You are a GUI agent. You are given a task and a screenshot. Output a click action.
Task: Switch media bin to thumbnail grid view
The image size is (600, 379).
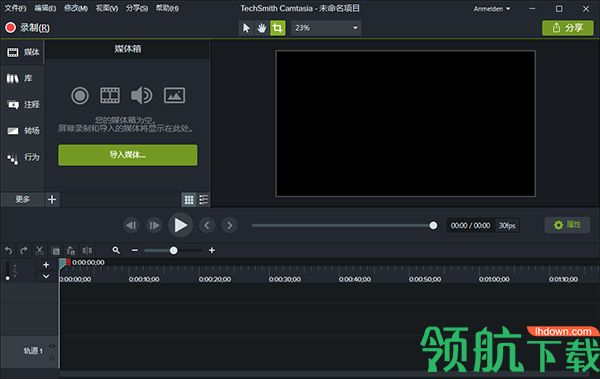189,199
